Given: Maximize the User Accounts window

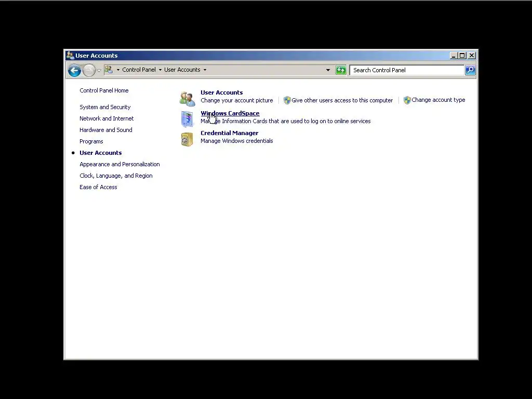Looking at the screenshot, I should [x=462, y=56].
